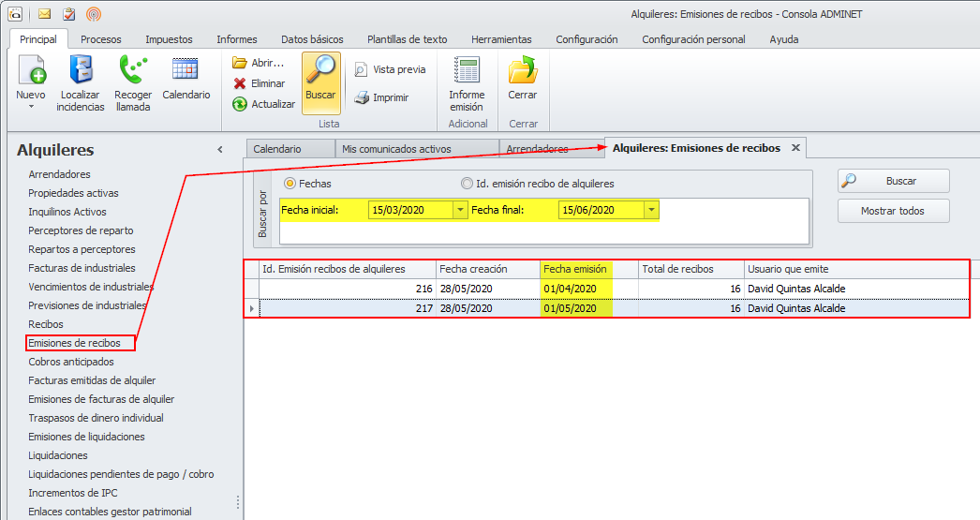Click the Recoger llamada phone icon
Viewport: 980px width, 520px height.
click(133, 71)
